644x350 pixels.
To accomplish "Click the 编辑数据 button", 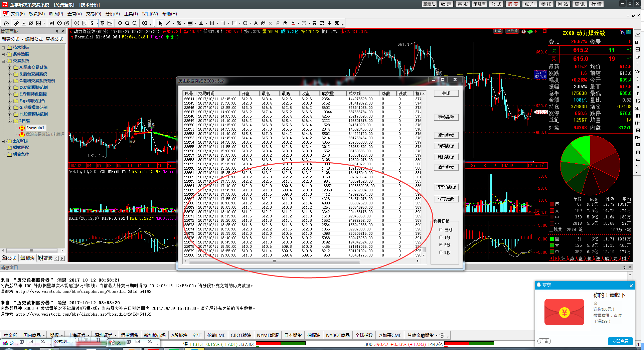I will click(446, 146).
